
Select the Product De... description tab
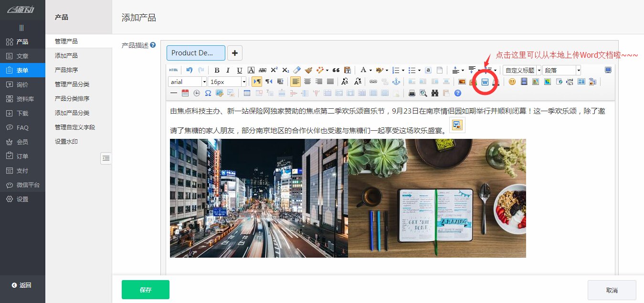195,53
